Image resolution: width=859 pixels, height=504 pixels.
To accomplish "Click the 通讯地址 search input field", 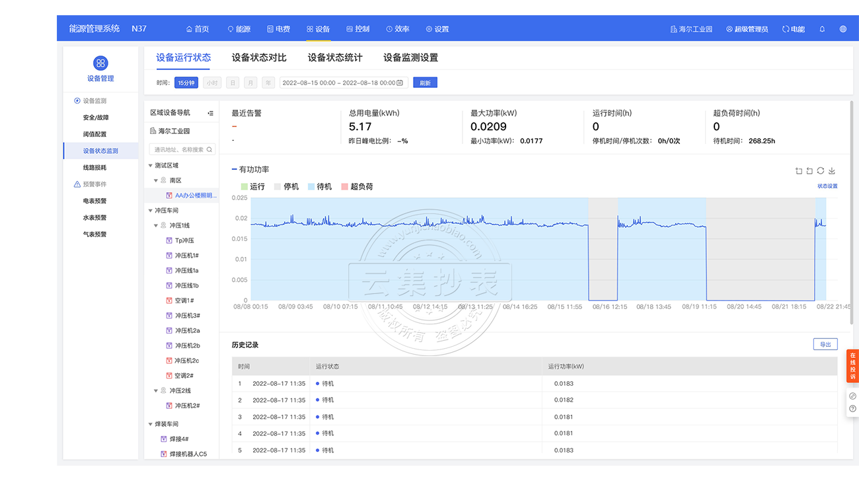I will click(x=178, y=150).
